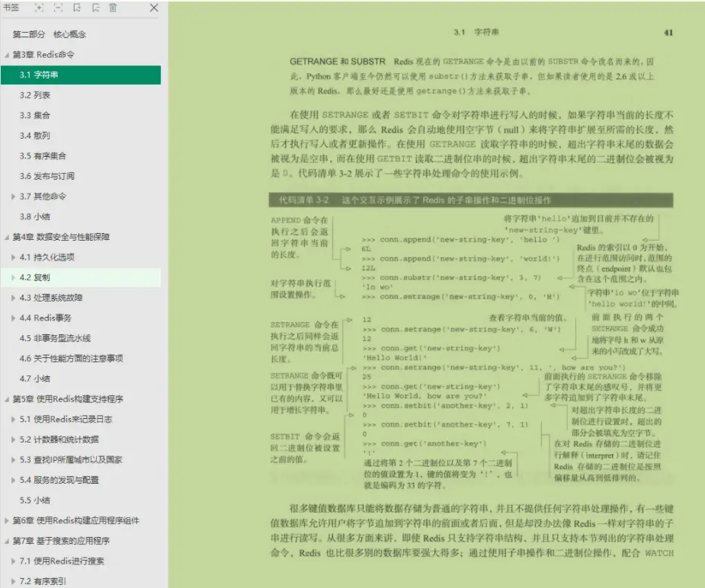Jump to bookmark 5.4 服务的发现与配置
Viewport: 705px width, 588px height.
coord(59,480)
